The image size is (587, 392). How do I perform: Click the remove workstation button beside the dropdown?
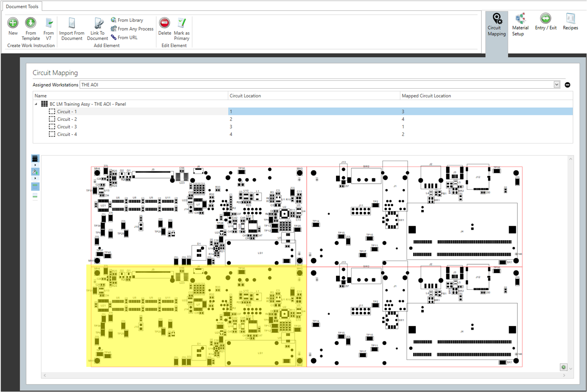coord(567,85)
